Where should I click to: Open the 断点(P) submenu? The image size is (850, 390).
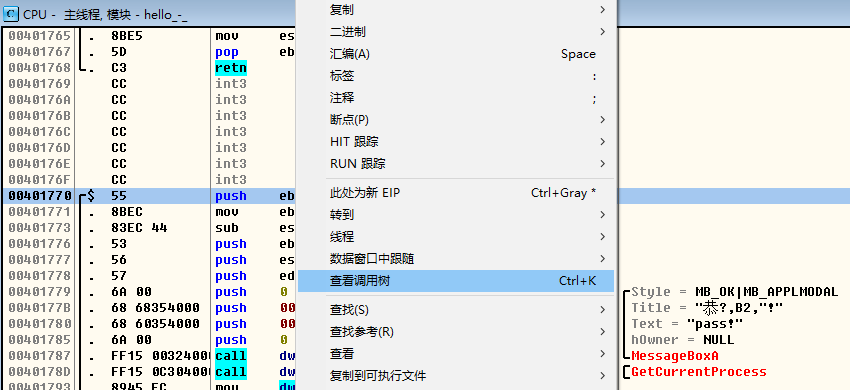click(x=456, y=120)
